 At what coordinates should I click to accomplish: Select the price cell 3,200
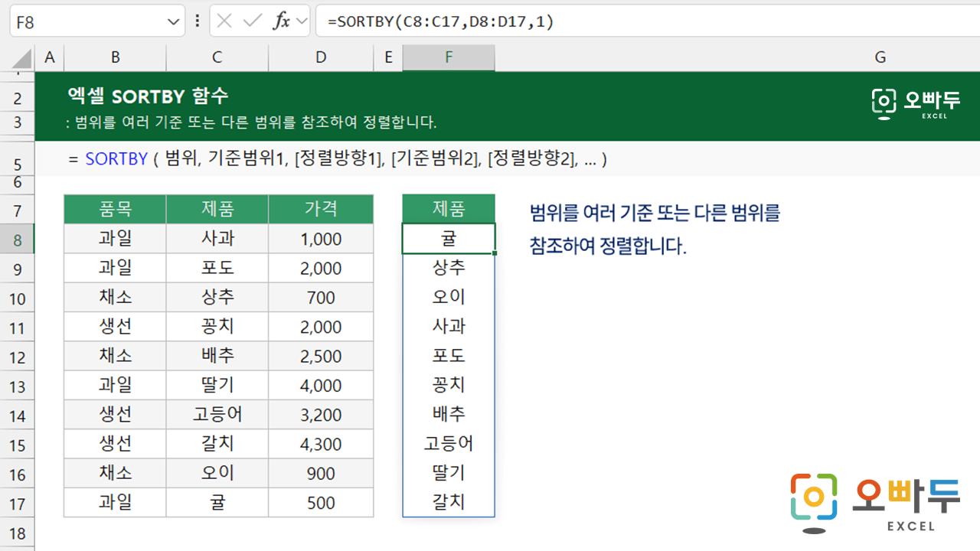click(x=321, y=415)
